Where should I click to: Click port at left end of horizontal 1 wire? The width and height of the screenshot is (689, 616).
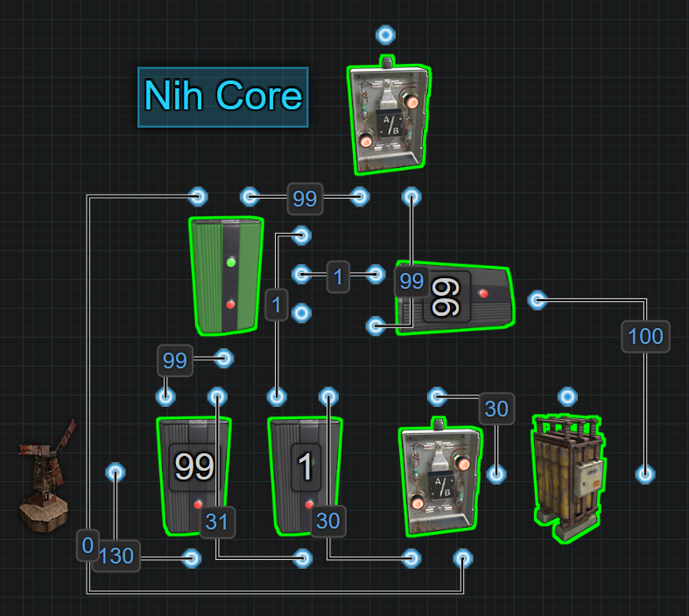coord(301,275)
